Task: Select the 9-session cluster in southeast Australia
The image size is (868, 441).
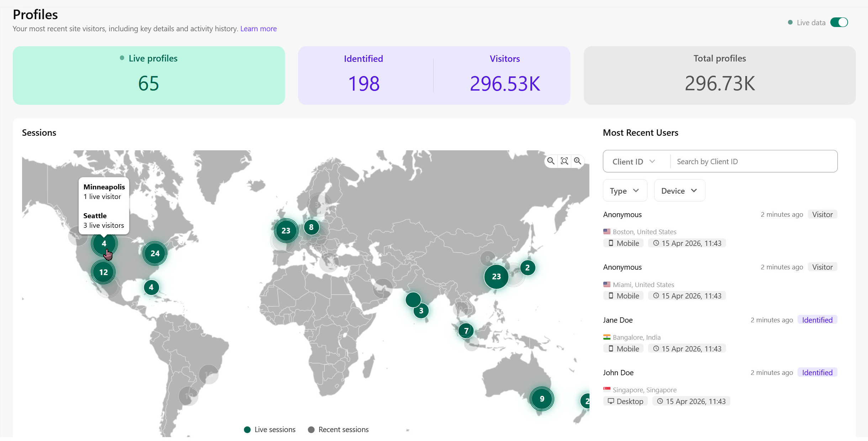Action: click(542, 399)
